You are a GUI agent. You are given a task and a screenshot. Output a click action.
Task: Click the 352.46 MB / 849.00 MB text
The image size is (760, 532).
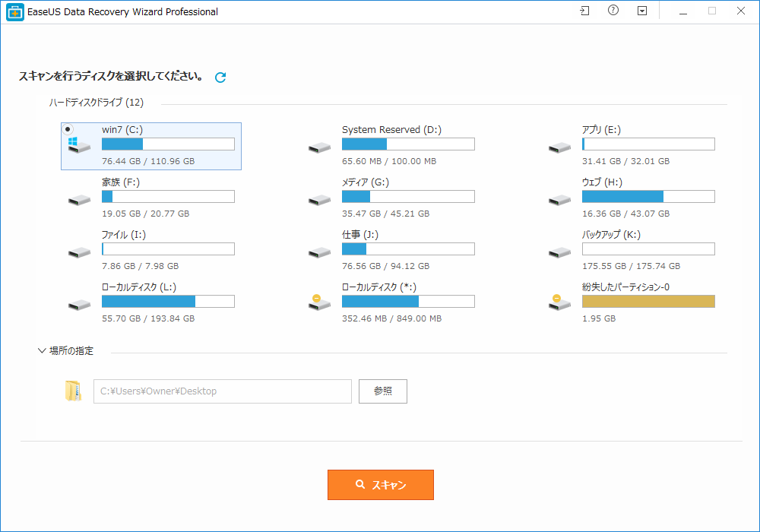(391, 318)
